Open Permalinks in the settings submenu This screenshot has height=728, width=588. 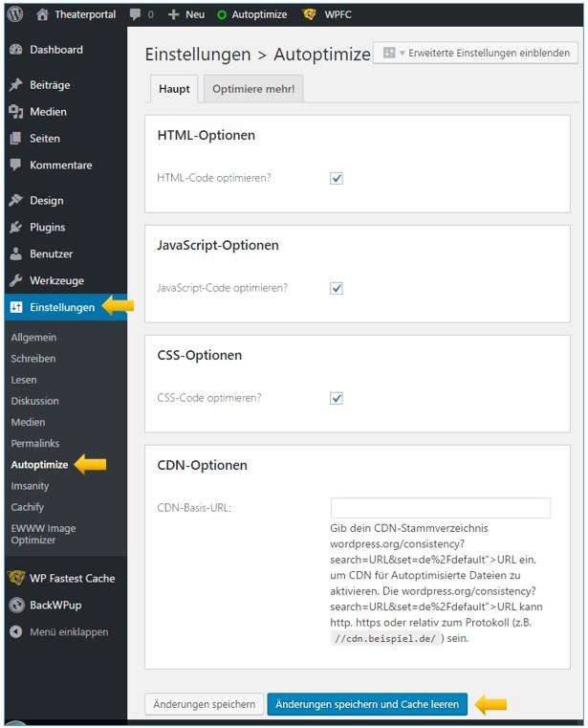tap(35, 444)
